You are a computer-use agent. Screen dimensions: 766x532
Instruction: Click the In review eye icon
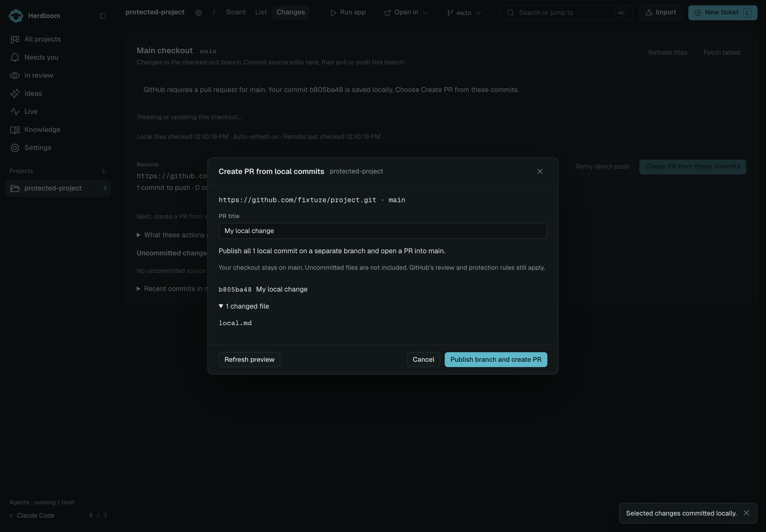(x=15, y=75)
